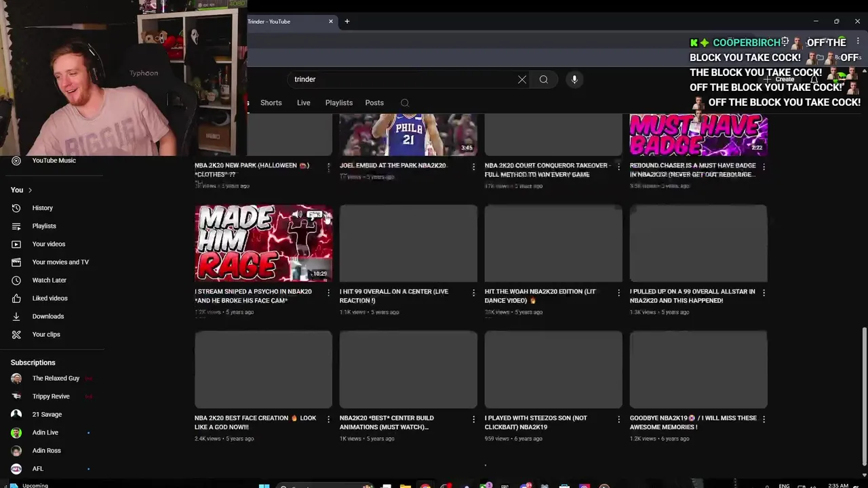868x488 pixels.
Task: Open File Explorer folder icon in taskbar
Action: coord(405,485)
